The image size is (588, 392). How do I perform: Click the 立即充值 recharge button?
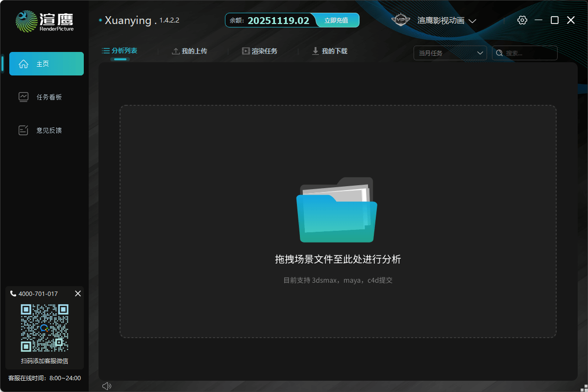point(337,20)
